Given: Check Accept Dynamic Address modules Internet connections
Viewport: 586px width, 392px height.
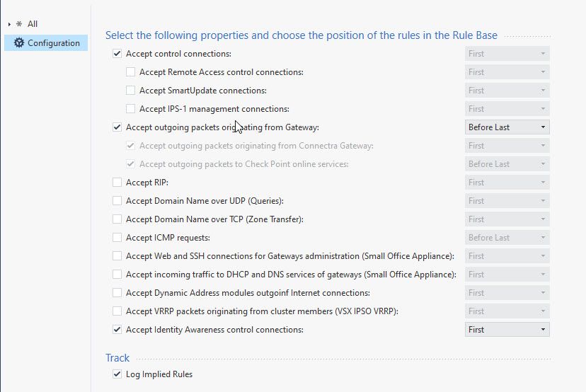Looking at the screenshot, I should [x=117, y=293].
